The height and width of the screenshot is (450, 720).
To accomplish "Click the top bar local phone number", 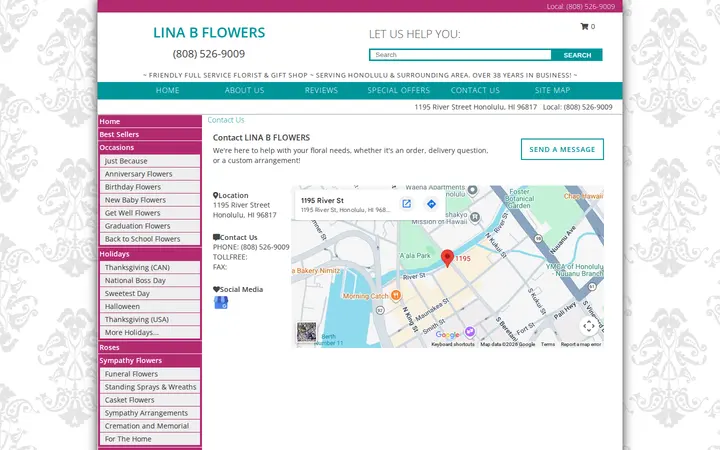I will (x=580, y=6).
